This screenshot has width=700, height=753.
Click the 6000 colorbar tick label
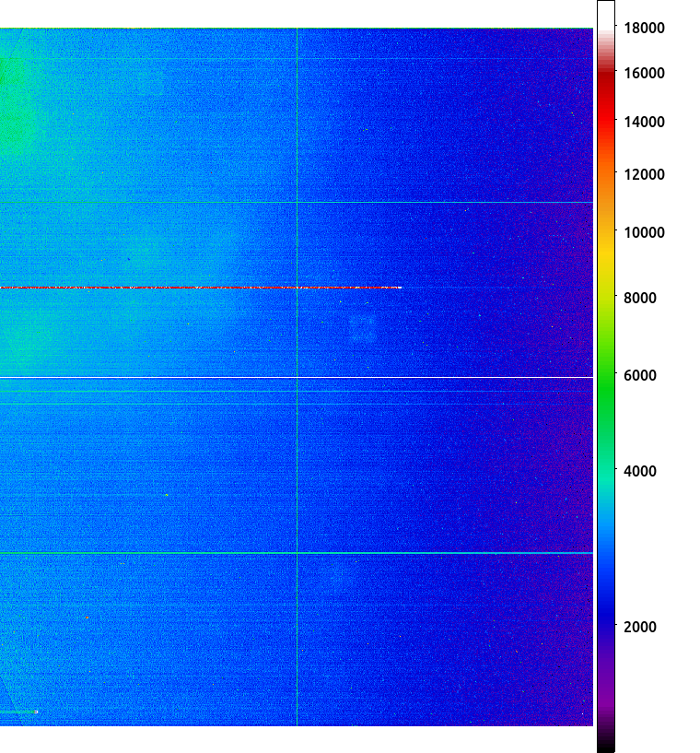(x=639, y=375)
